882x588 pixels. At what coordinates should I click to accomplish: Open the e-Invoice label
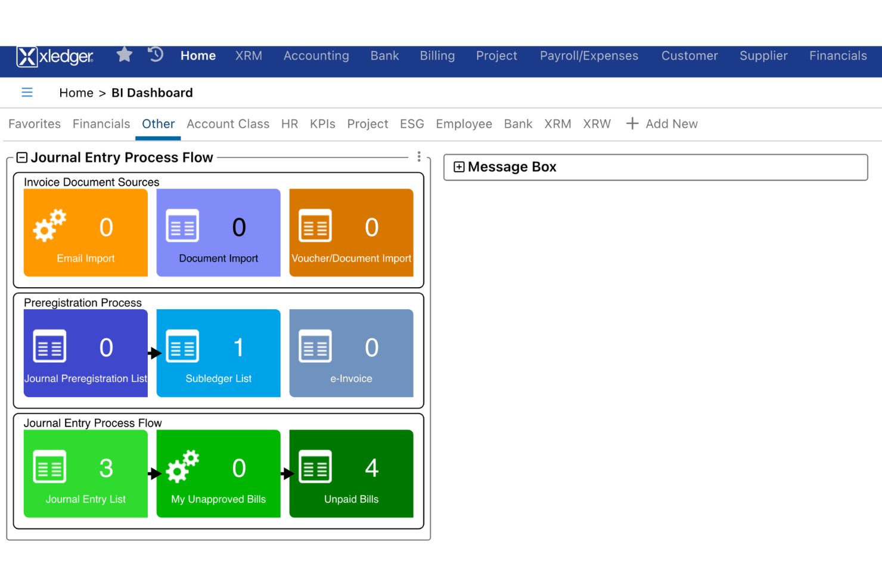tap(351, 378)
